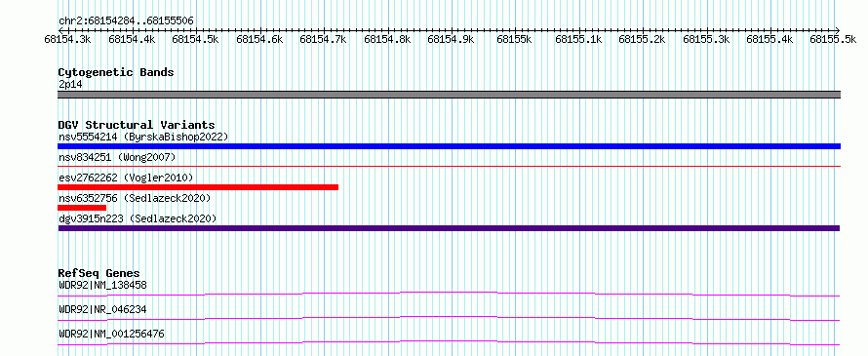Open the WDR92|NM_001256476 transcript label
The height and width of the screenshot is (356, 868).
pyautogui.click(x=111, y=334)
